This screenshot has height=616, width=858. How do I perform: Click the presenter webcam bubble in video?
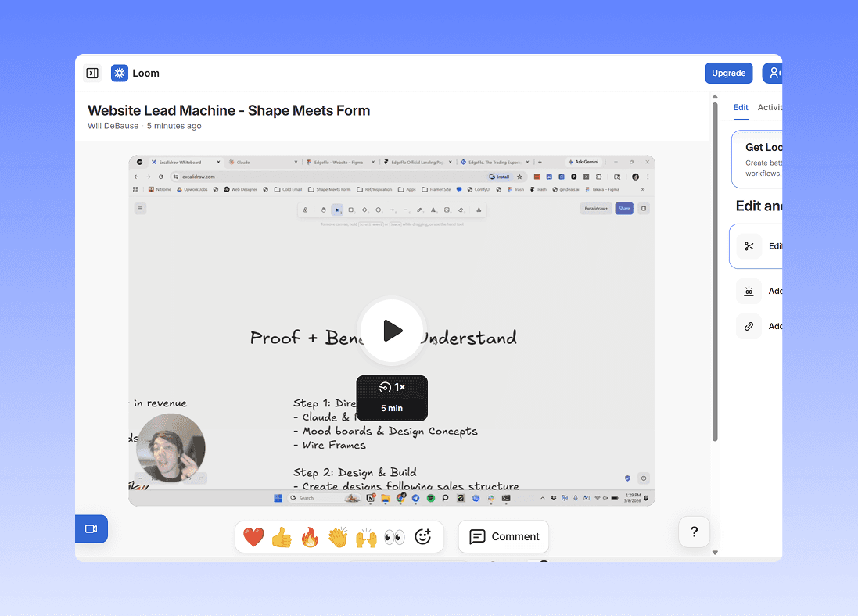171,447
